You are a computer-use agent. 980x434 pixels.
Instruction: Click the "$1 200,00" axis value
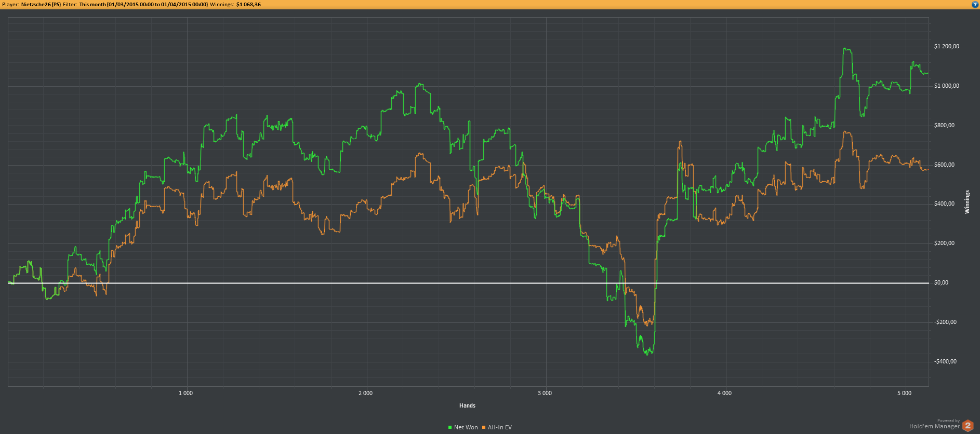pos(947,47)
